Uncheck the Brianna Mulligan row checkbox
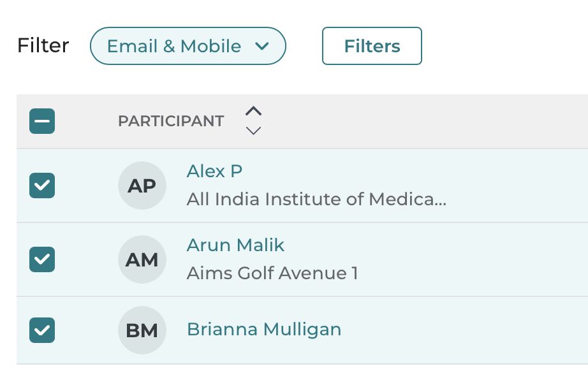Image resolution: width=588 pixels, height=371 pixels. pos(42,330)
